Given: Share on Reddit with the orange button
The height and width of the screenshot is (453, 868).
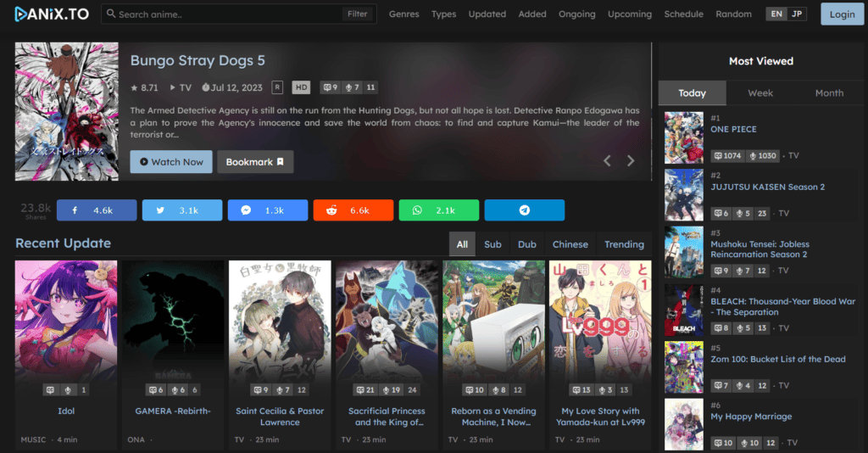Looking at the screenshot, I should (353, 210).
